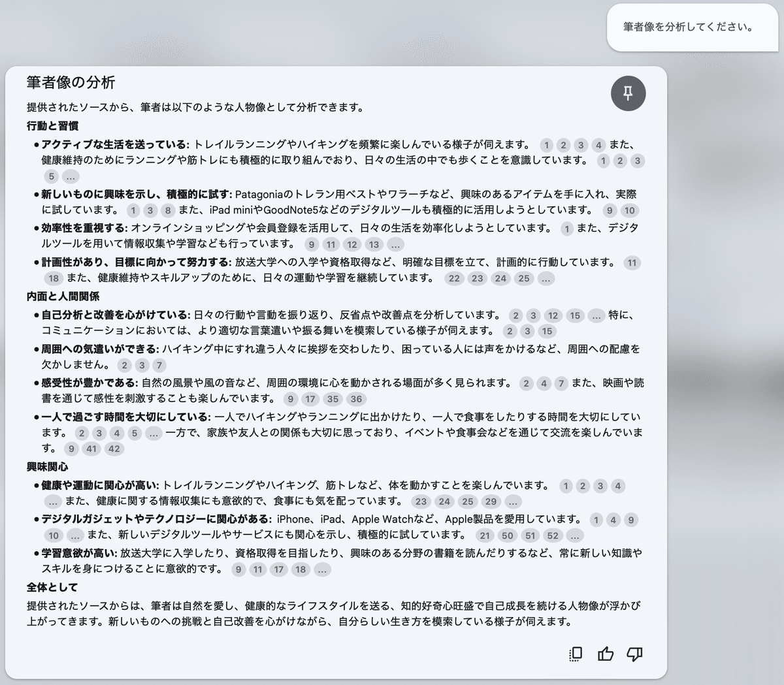Image resolution: width=784 pixels, height=685 pixels.
Task: Show more citations after chip 29 about 健康情報
Action: click(x=513, y=502)
